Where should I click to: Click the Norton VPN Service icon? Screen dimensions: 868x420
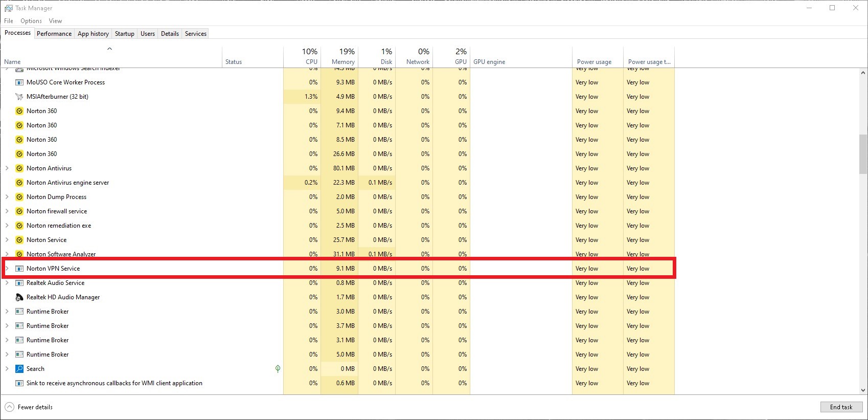pyautogui.click(x=19, y=269)
